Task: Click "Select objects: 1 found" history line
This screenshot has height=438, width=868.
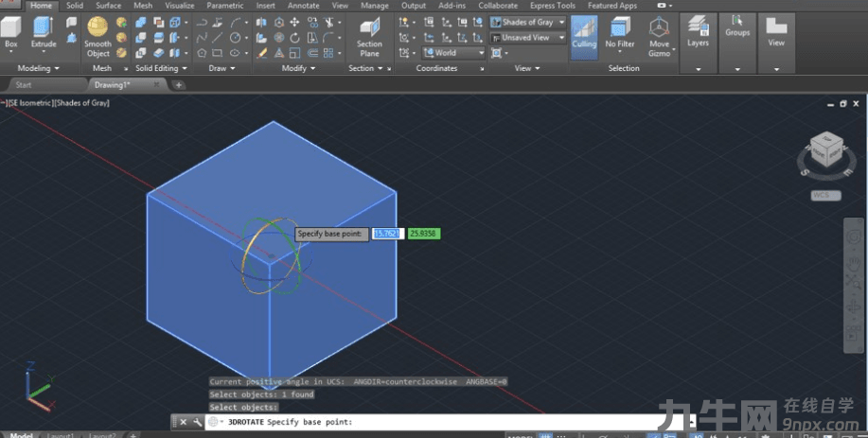Action: [x=262, y=394]
